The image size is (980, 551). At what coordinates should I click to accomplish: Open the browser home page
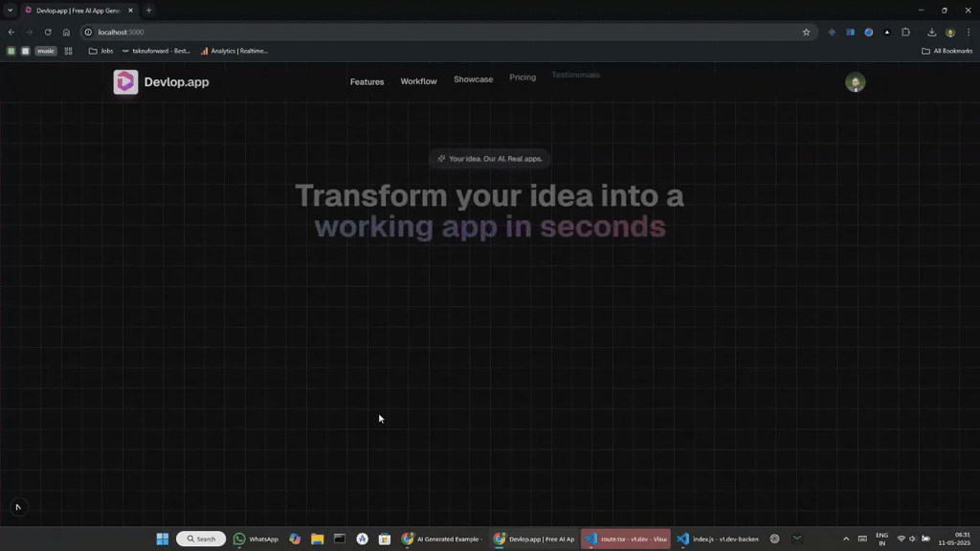(x=66, y=33)
